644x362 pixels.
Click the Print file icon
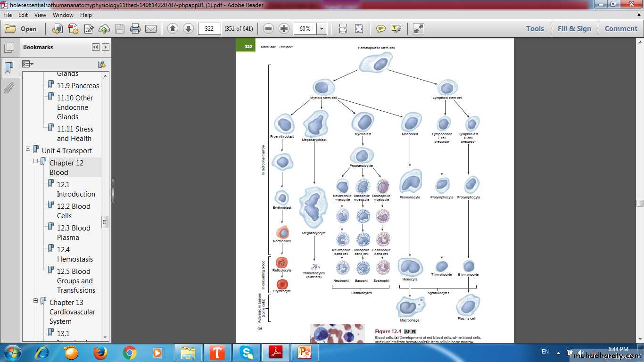[135, 29]
